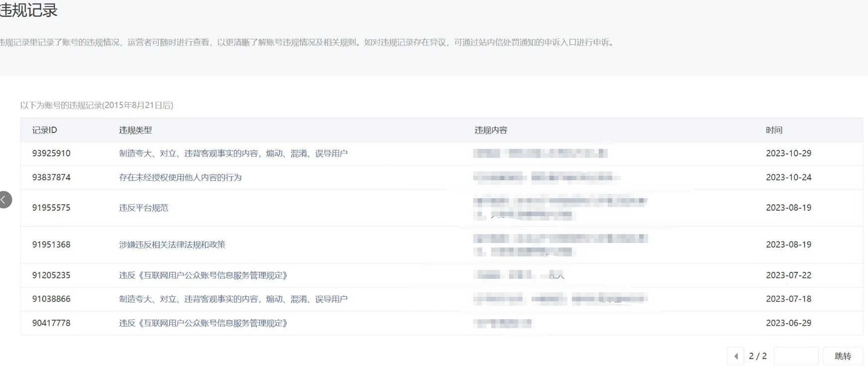Focus the page number input field
Screen dimensions: 868x378
(796, 356)
